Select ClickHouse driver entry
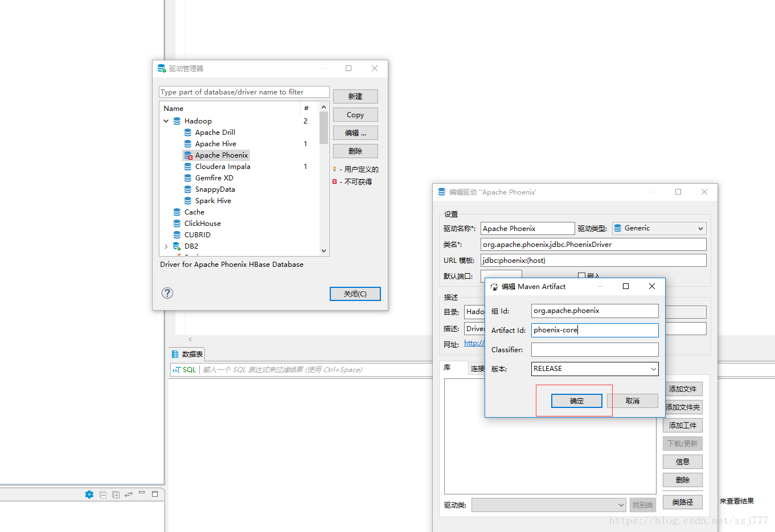The height and width of the screenshot is (532, 775). tap(202, 224)
